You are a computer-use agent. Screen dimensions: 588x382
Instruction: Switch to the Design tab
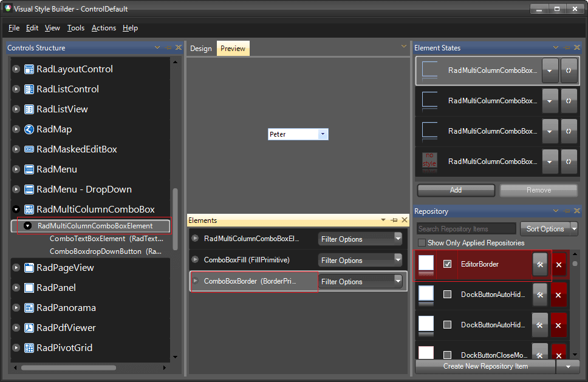pos(200,49)
